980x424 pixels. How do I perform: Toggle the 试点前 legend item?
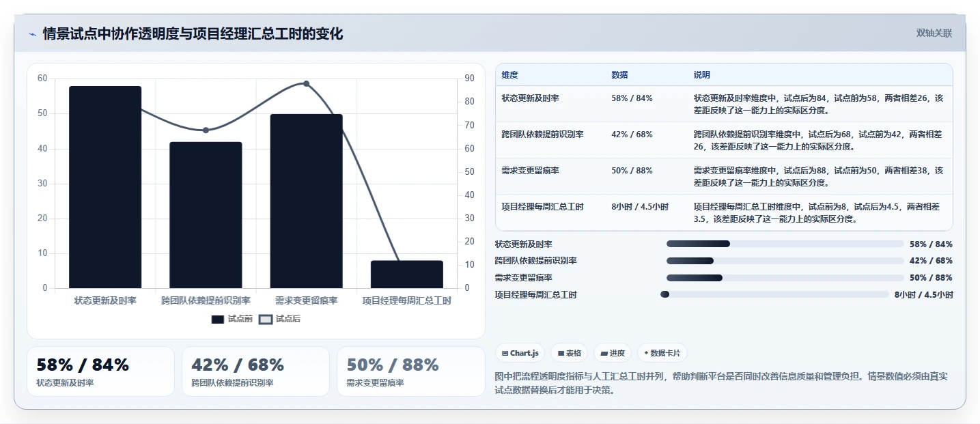(232, 319)
